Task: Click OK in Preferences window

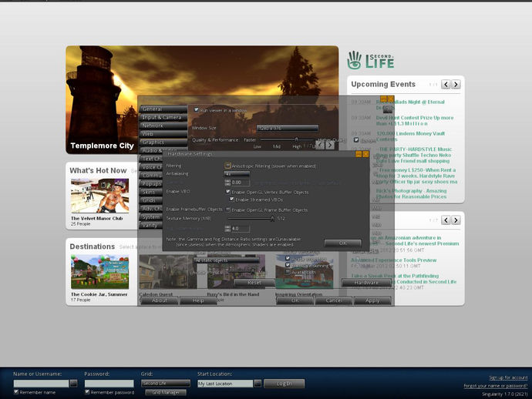Action: (295, 300)
